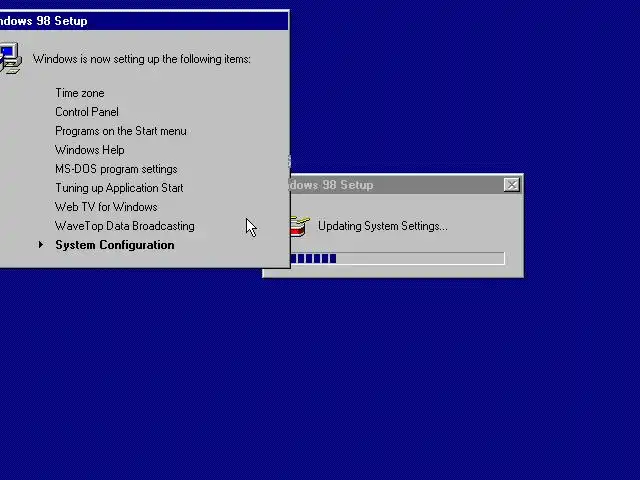This screenshot has width=640, height=480.
Task: Select Programs on the Start menu item
Action: pos(121,131)
